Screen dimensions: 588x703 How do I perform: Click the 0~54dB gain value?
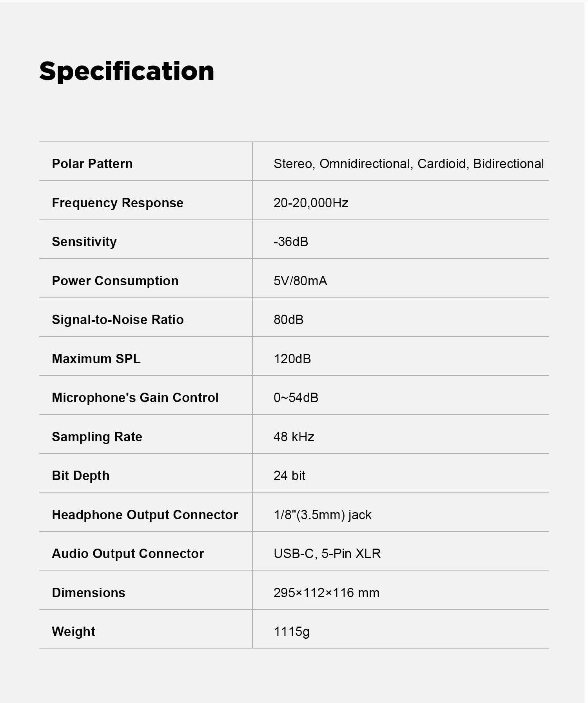(x=296, y=397)
